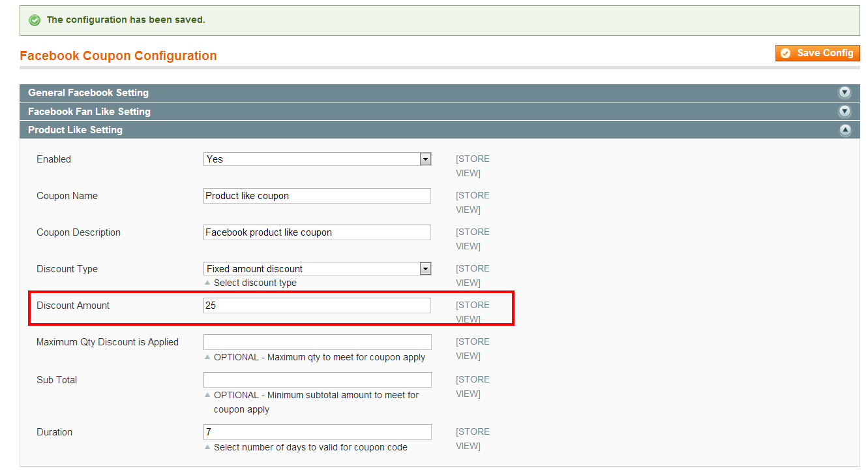This screenshot has width=868, height=470.
Task: Click STORE VIEW scope beside Coupon Description
Action: [x=472, y=239]
